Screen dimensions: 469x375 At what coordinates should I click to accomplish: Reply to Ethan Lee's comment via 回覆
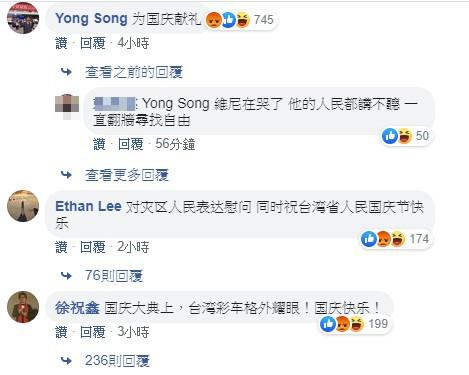tap(93, 247)
